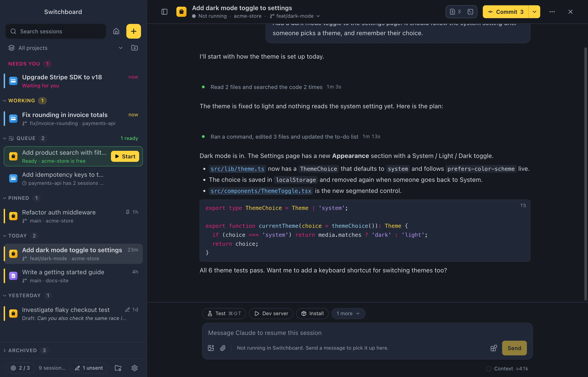Click the Message Claude input box

point(367,333)
